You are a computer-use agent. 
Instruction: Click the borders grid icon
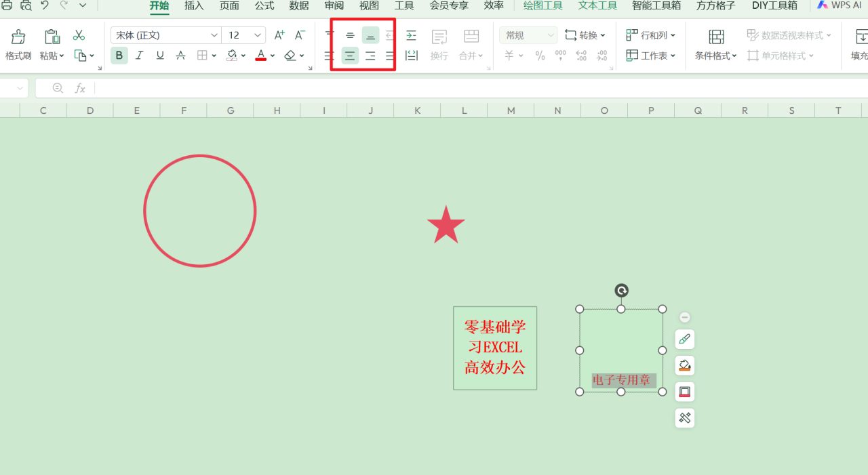pos(202,56)
